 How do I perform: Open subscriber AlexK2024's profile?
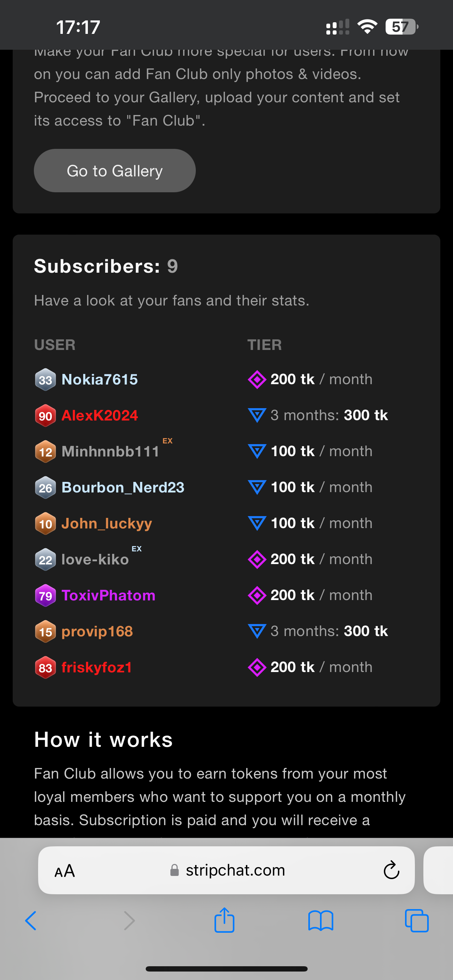click(99, 416)
